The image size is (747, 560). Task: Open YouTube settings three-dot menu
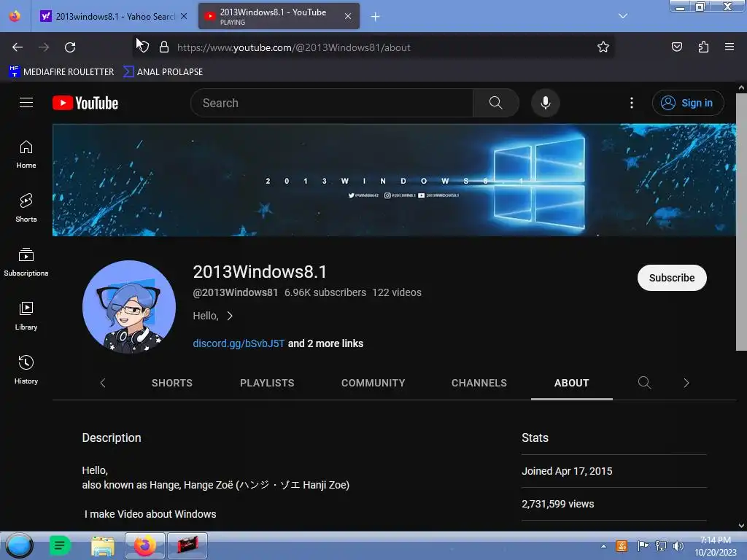pos(632,103)
